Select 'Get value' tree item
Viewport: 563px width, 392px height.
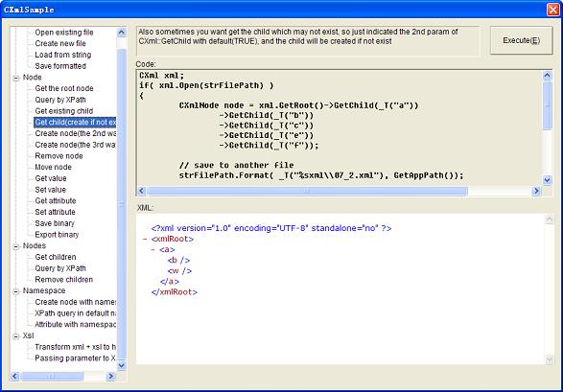(x=51, y=178)
